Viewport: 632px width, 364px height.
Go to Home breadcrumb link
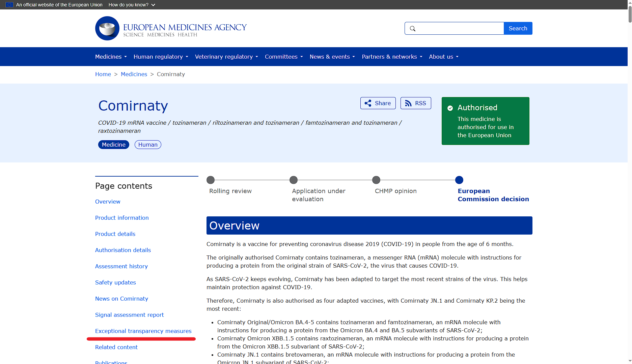(x=103, y=74)
